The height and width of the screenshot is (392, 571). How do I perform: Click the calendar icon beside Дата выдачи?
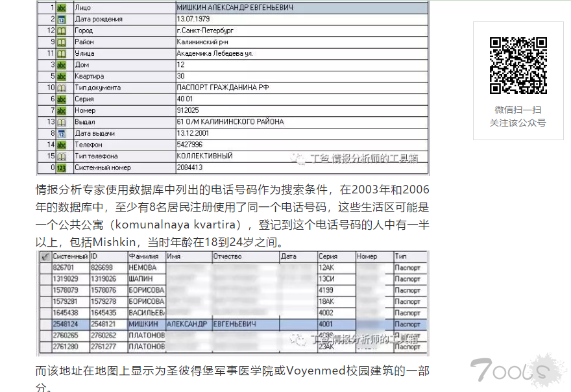tap(62, 133)
